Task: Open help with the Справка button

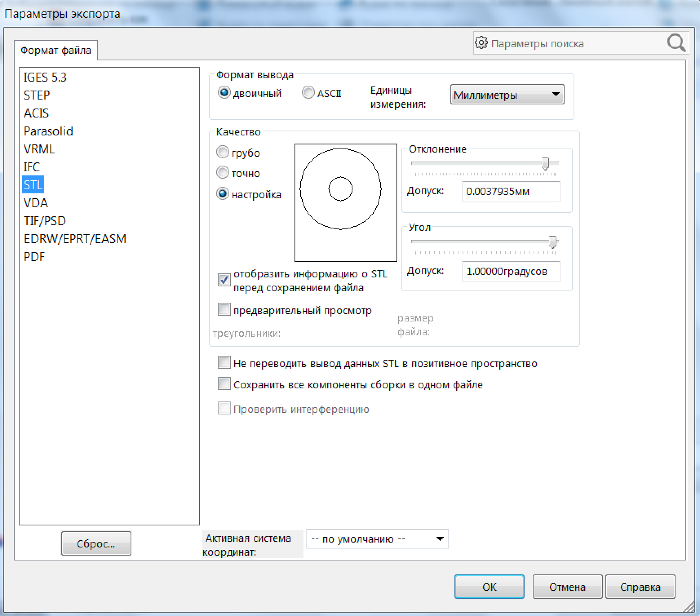Action: [x=640, y=587]
